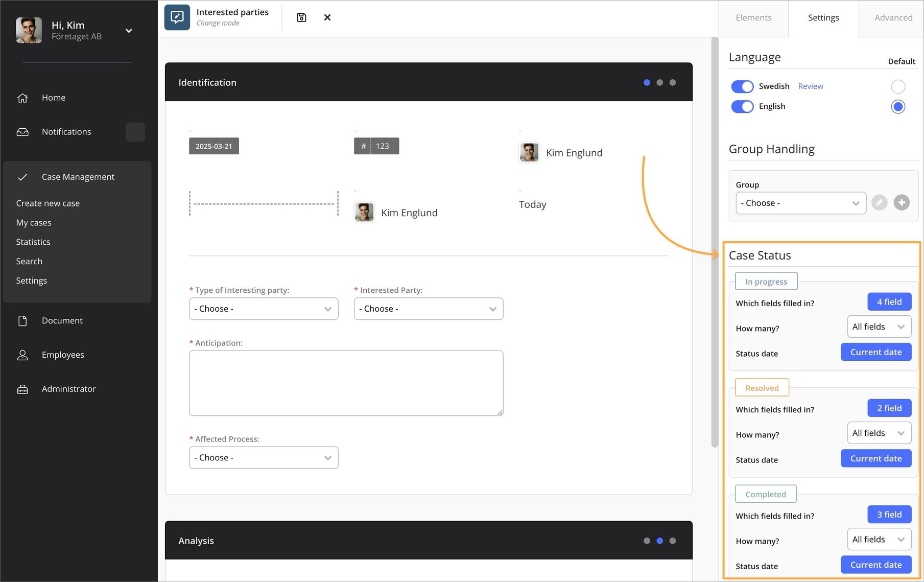Open In progress How many dropdown
This screenshot has width=924, height=582.
[879, 327]
